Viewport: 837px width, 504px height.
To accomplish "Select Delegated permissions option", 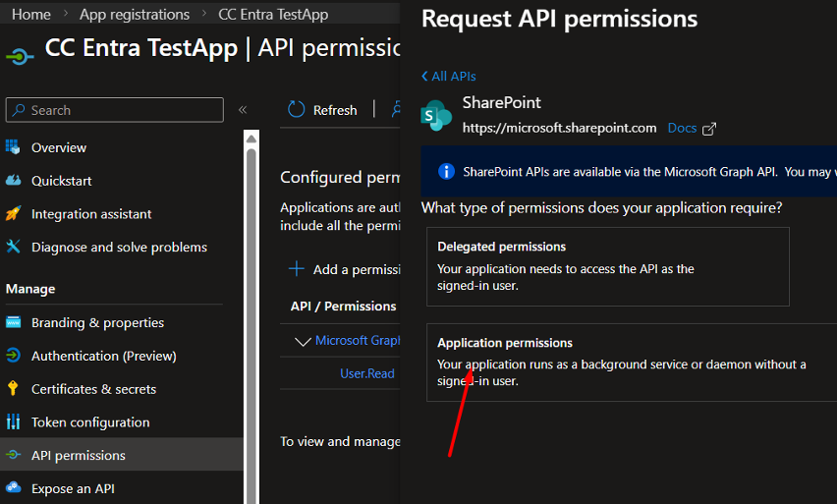I will (x=607, y=266).
